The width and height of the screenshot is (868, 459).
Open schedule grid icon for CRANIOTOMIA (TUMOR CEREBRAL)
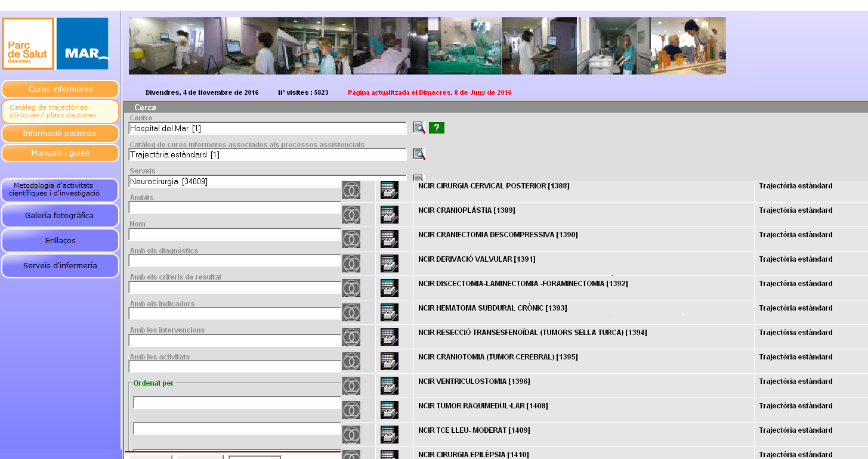point(390,361)
